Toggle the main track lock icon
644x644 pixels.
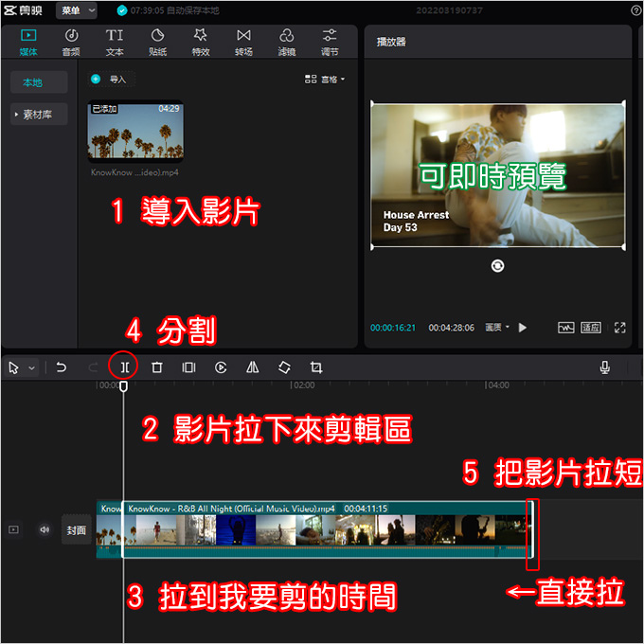pos(13,529)
